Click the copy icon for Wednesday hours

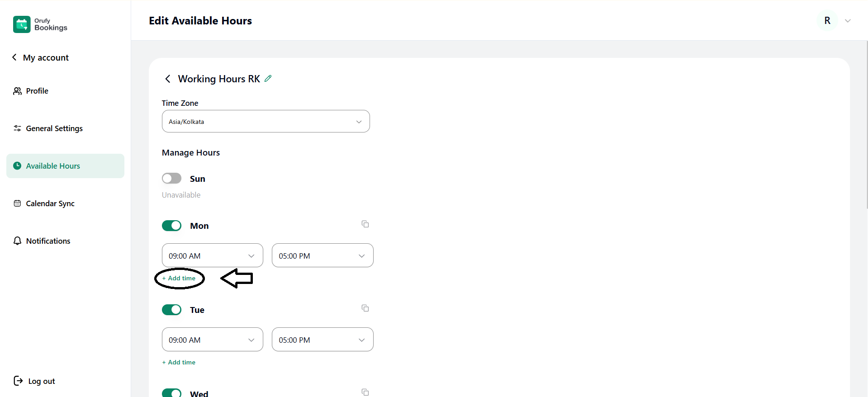point(365,392)
